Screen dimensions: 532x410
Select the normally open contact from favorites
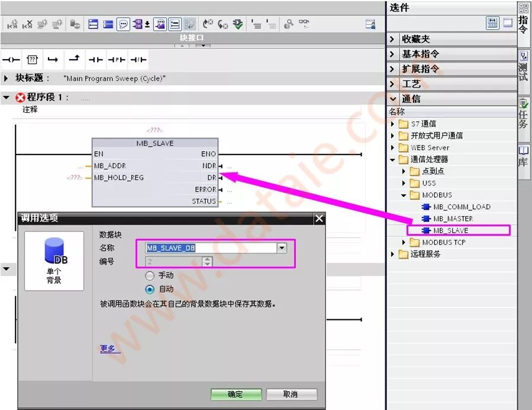click(96, 59)
